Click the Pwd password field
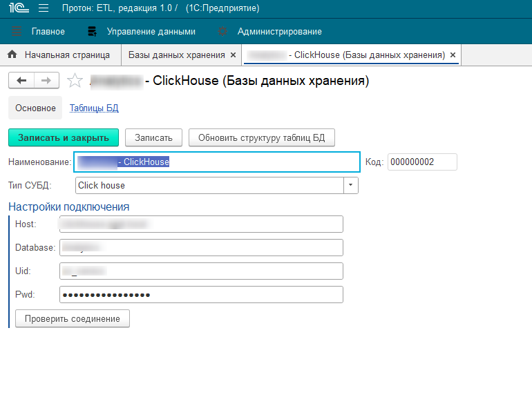532x395 pixels. 201,295
